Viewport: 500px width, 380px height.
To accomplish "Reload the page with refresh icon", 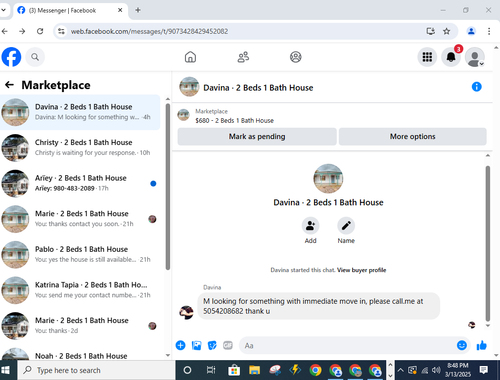I will point(40,31).
